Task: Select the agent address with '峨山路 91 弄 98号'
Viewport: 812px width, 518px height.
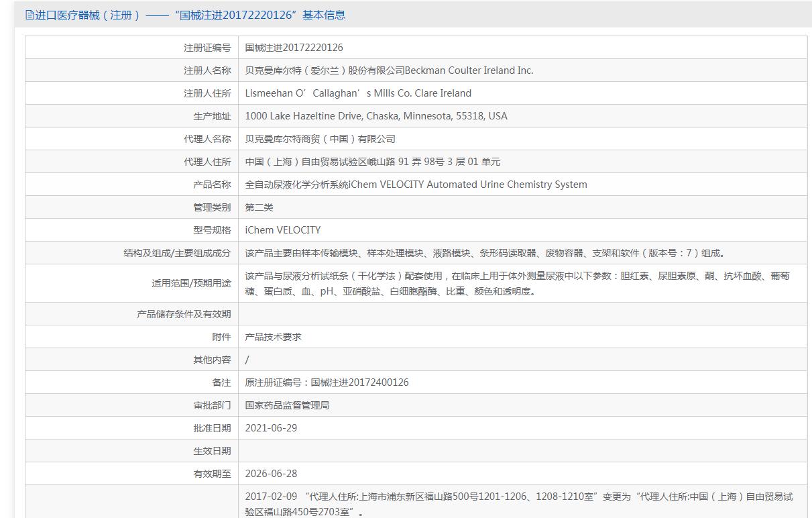Action: tap(372, 162)
